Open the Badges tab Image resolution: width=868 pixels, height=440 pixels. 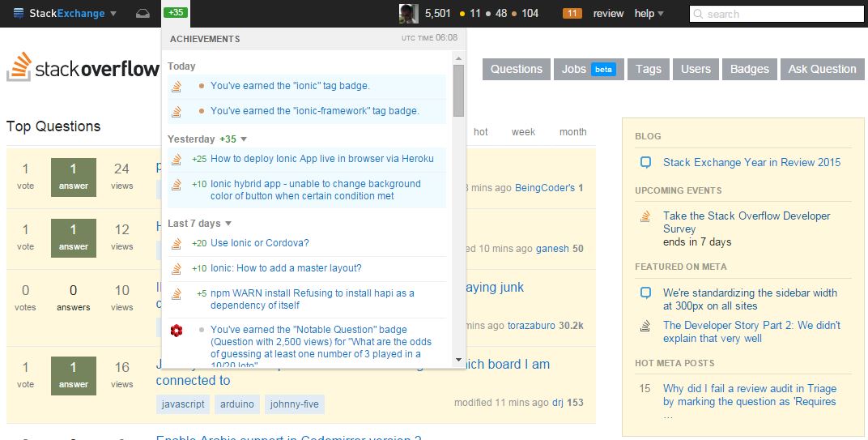point(750,69)
